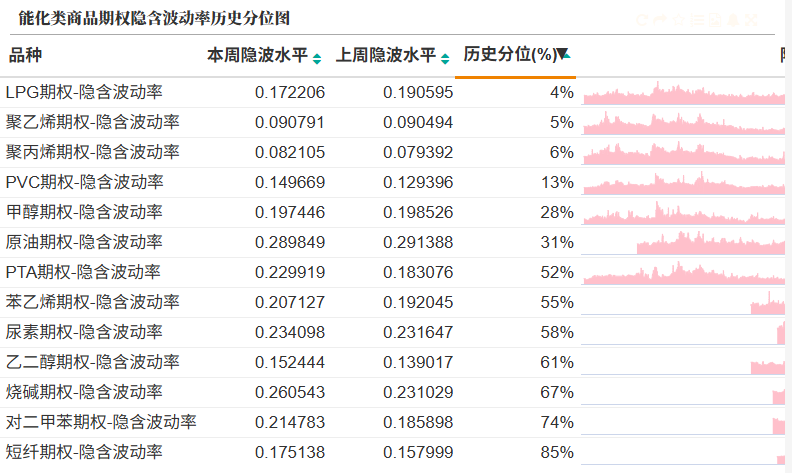
Task: Click the 乙二醇 sparkline chart thumbnail
Action: coord(683,362)
